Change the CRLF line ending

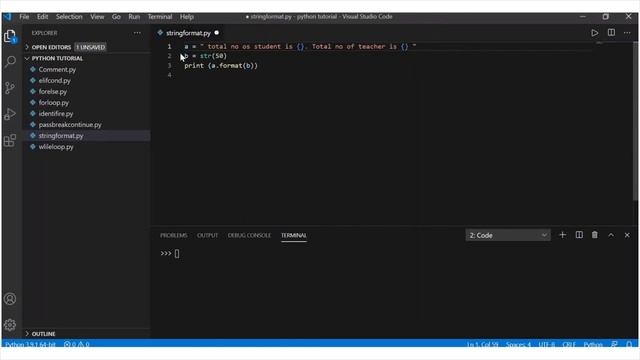coord(569,344)
